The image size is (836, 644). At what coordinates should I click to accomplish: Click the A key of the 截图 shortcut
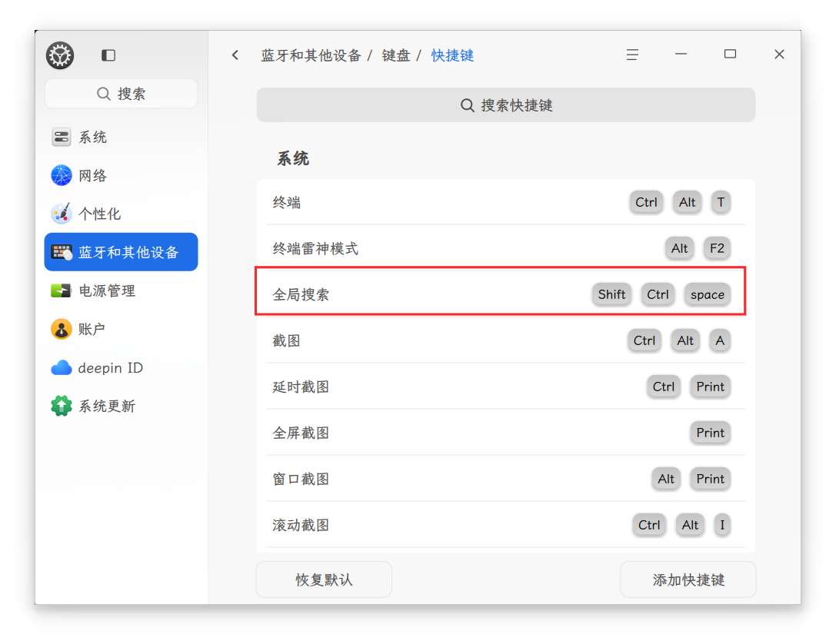click(720, 340)
